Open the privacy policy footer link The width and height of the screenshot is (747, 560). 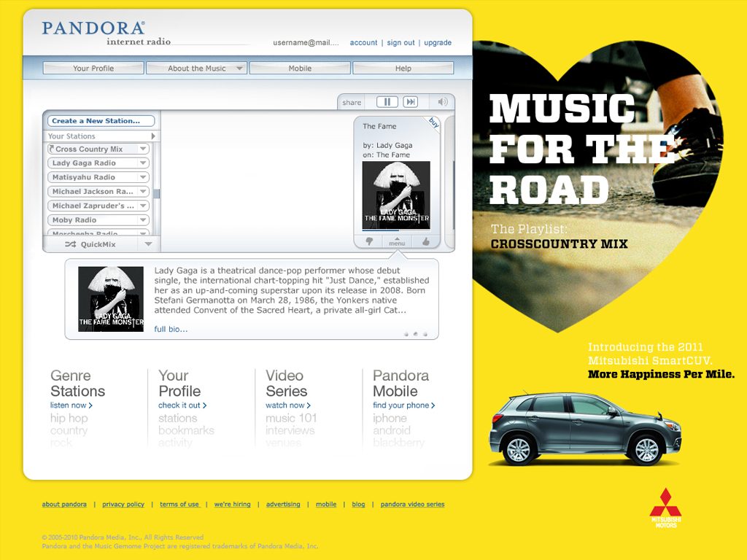pos(123,505)
